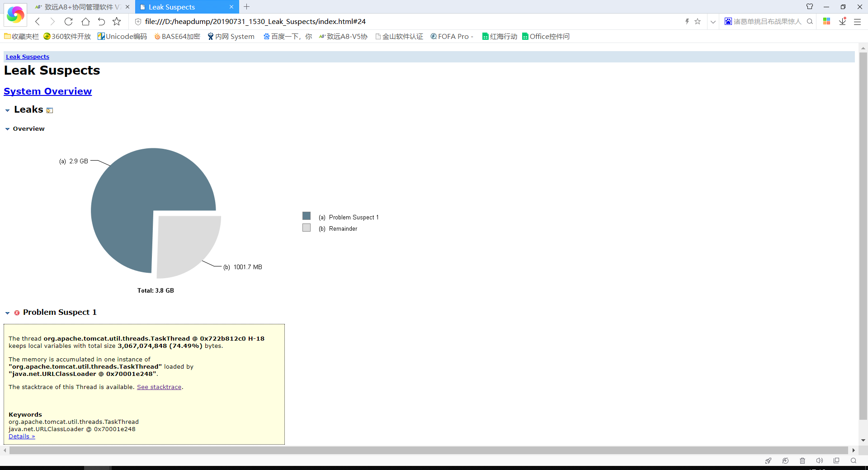Click the vertical scrollbar thumb

(x=863, y=235)
